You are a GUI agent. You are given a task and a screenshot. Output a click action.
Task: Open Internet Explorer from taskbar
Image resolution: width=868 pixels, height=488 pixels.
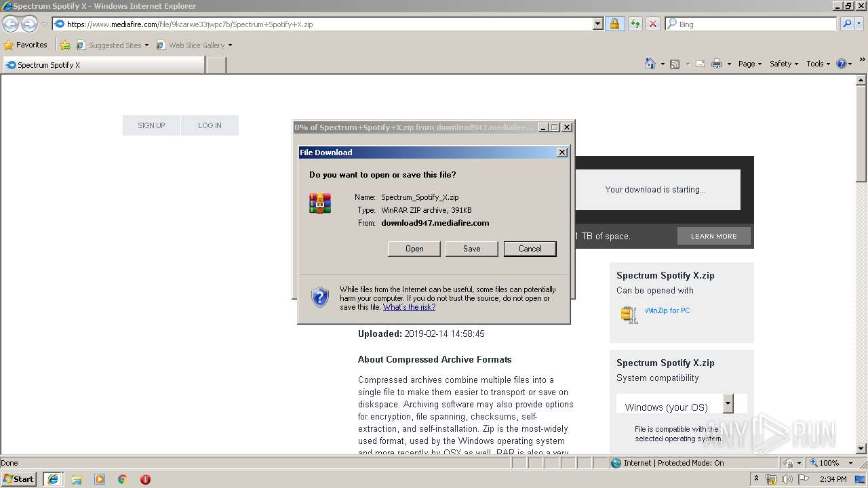coord(53,479)
